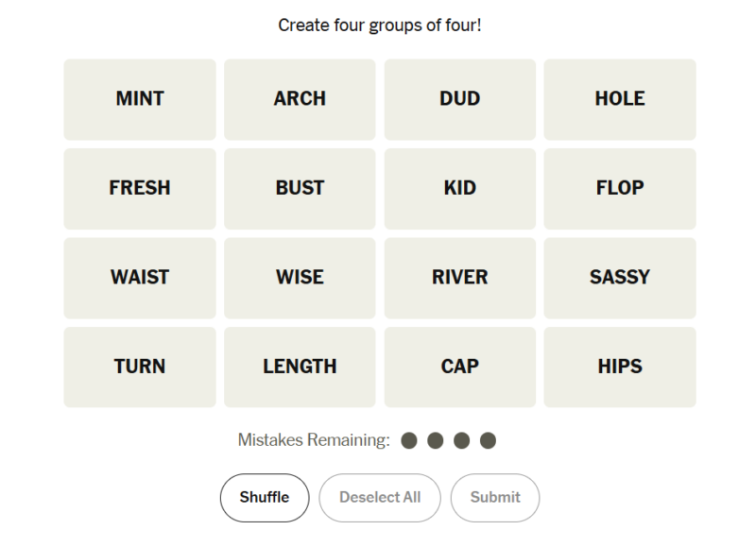The height and width of the screenshot is (547, 756).
Task: Choose the WAIST tile
Action: click(x=140, y=278)
